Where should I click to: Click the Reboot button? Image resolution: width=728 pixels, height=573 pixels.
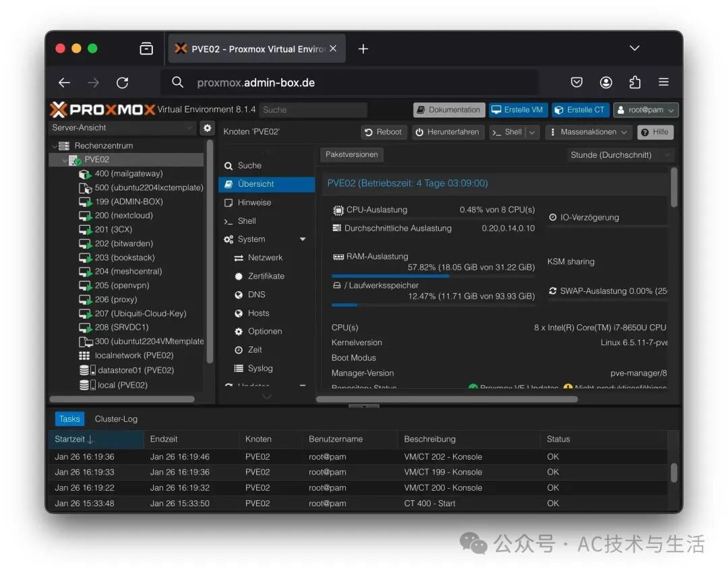pos(384,132)
